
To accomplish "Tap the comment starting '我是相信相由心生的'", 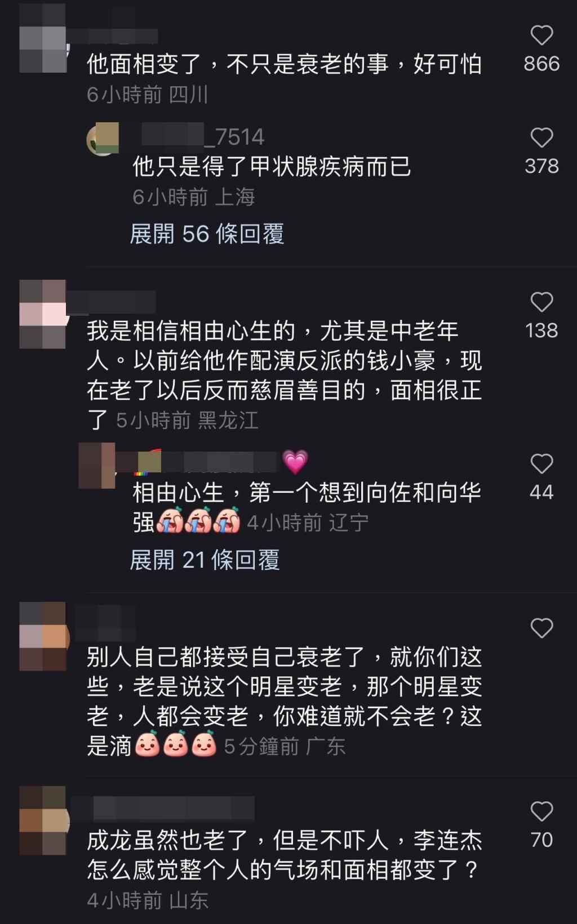I will (285, 375).
